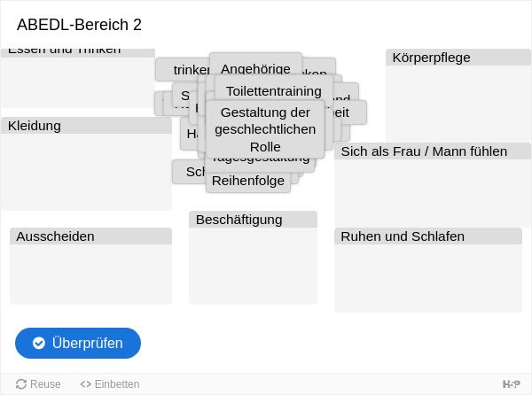Viewport: 532px width, 395px height.
Task: Click the Einbetten code brackets icon
Action: pos(85,384)
